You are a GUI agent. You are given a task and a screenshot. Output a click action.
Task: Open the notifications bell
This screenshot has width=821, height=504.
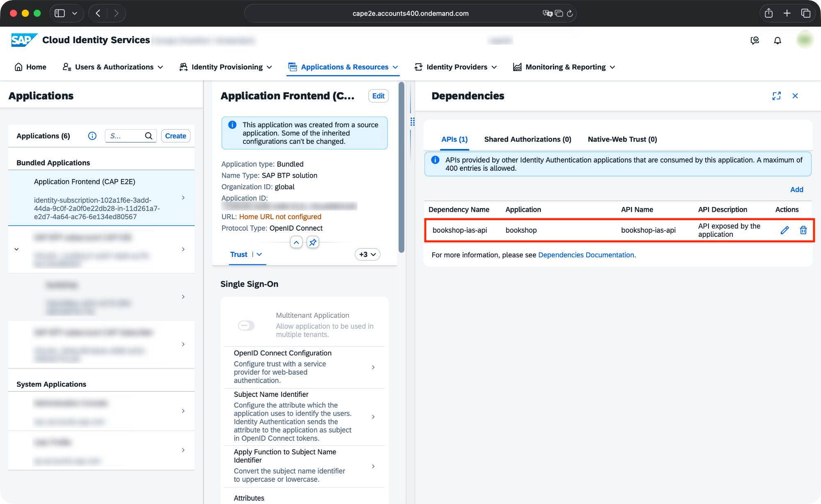click(x=777, y=40)
